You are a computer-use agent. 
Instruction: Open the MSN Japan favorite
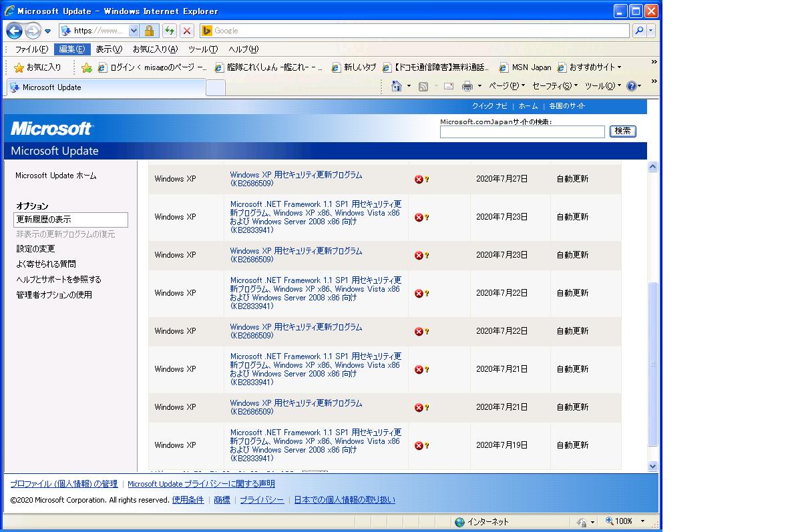point(526,67)
